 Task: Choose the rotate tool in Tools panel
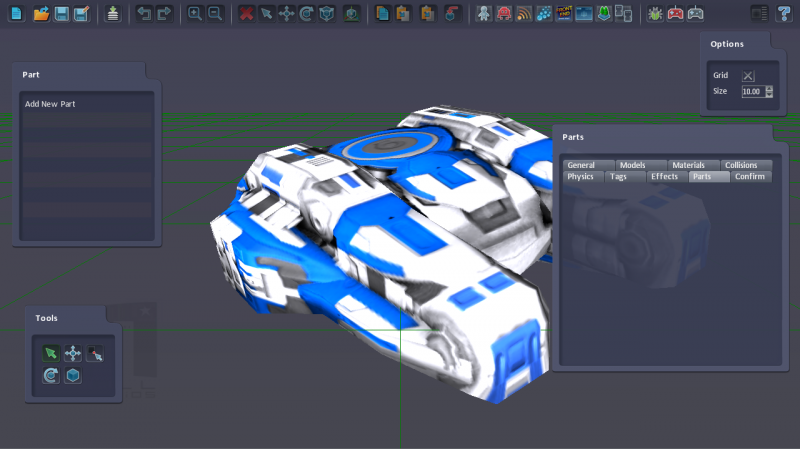click(x=51, y=375)
